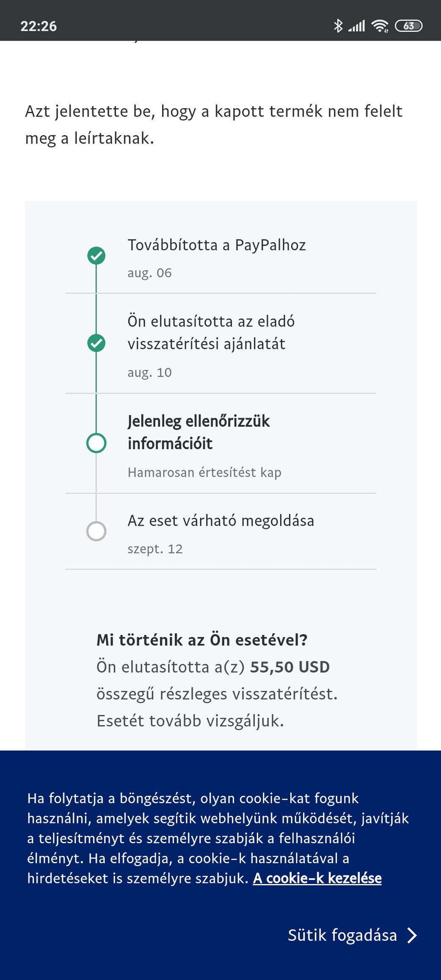Click green checkmark beside Továbbította a PayPalhoz
The height and width of the screenshot is (980, 441).
[96, 256]
